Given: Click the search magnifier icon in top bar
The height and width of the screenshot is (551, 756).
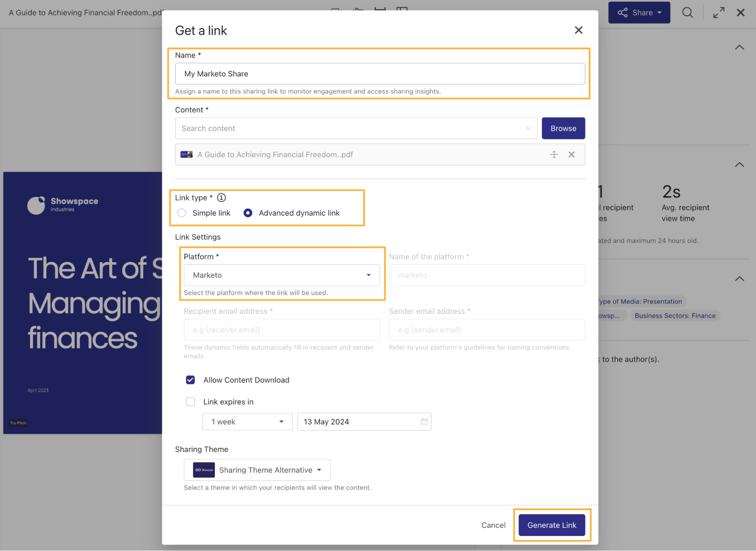Looking at the screenshot, I should pos(687,12).
